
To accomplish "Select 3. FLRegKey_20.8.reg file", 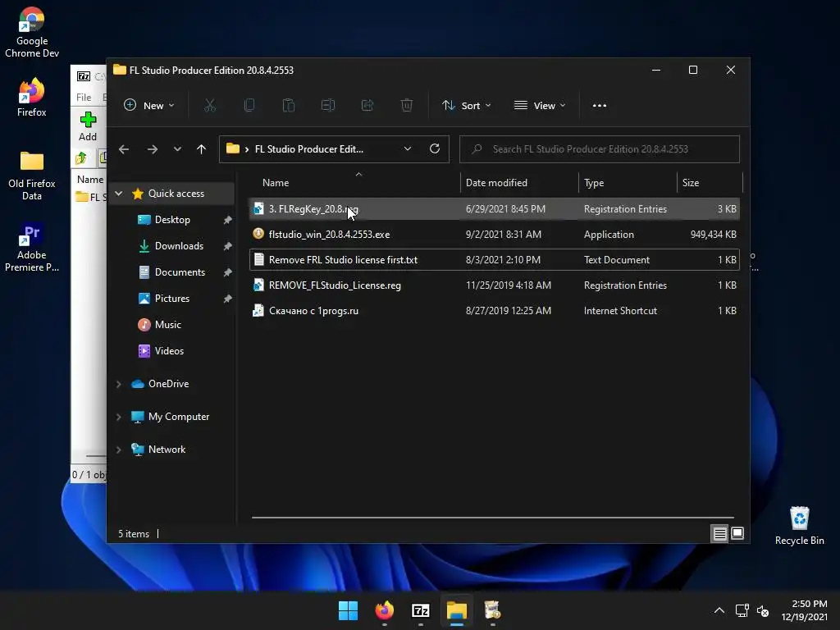I will pos(495,209).
